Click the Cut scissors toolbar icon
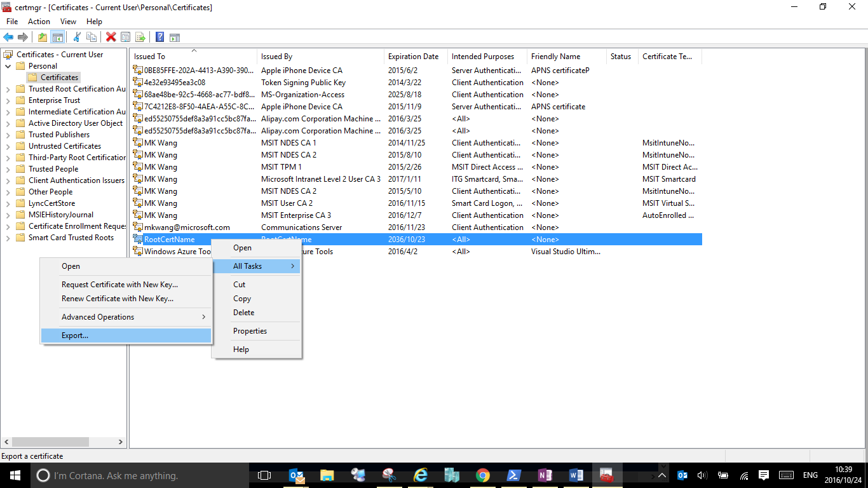The width and height of the screenshot is (868, 488). (x=77, y=37)
